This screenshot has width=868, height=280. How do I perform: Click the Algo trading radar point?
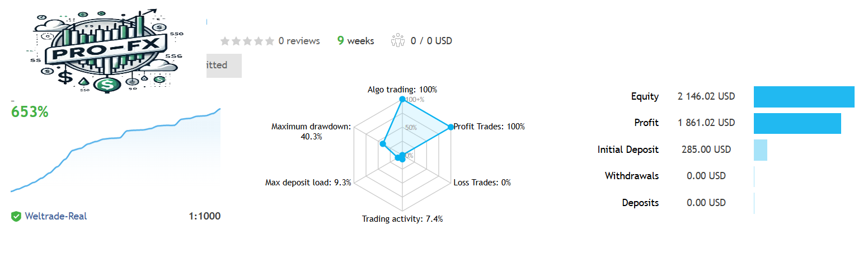(x=402, y=99)
